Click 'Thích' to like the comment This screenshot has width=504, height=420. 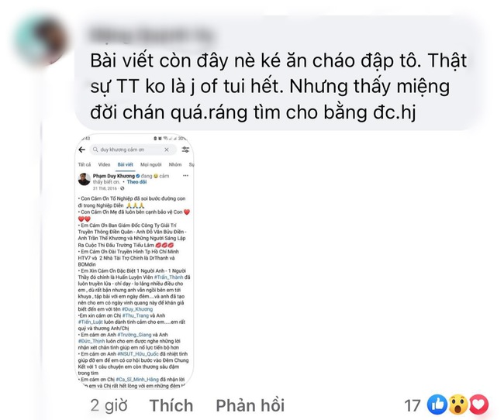(171, 405)
